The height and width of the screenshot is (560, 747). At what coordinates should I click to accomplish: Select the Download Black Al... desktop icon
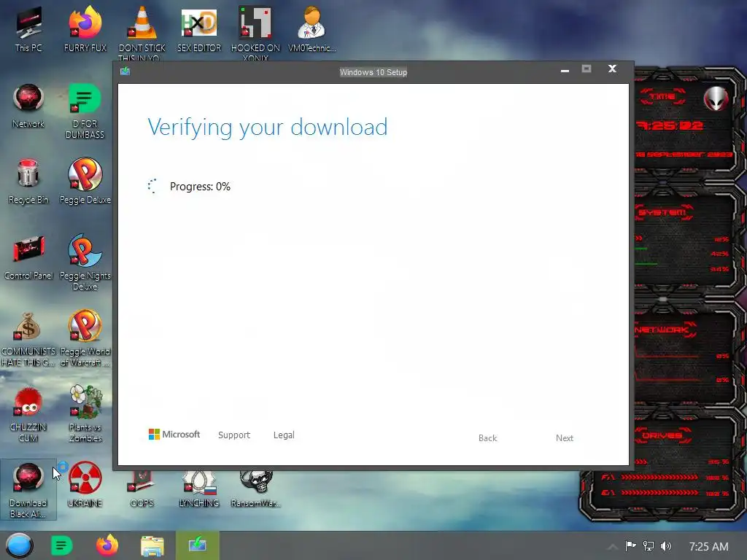point(28,489)
